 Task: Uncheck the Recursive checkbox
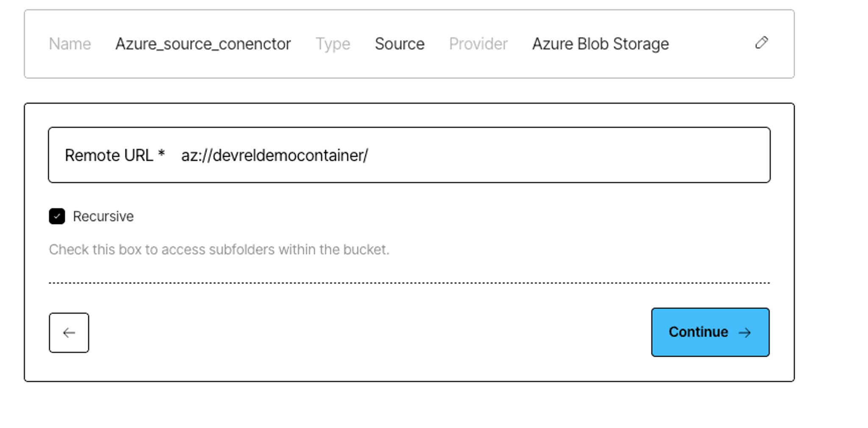tap(57, 216)
